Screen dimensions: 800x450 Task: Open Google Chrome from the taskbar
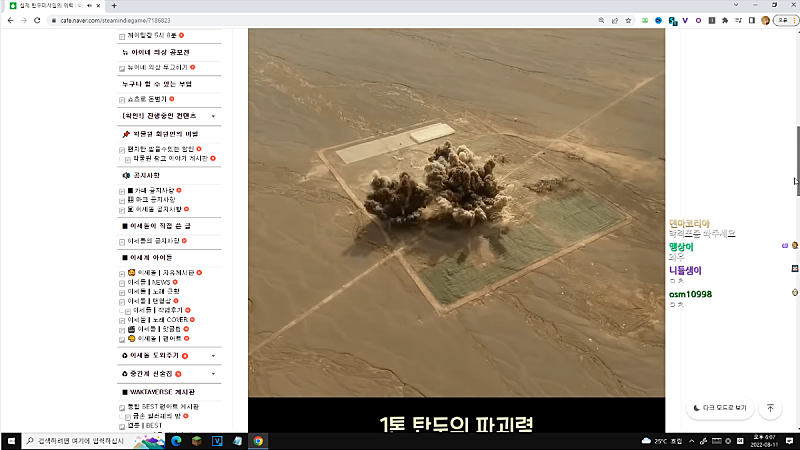(258, 441)
